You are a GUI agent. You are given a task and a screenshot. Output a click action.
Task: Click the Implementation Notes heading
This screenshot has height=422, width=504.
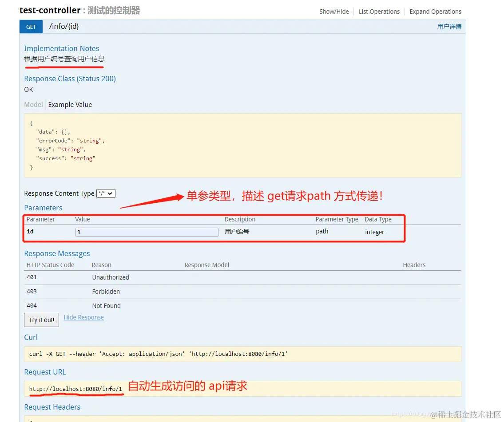click(x=61, y=48)
